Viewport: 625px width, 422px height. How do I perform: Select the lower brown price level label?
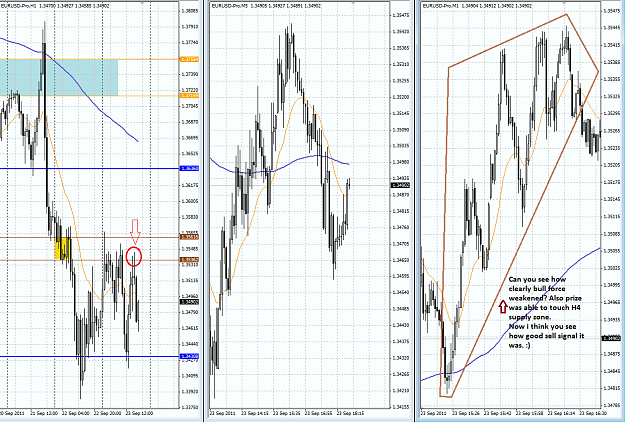click(190, 260)
